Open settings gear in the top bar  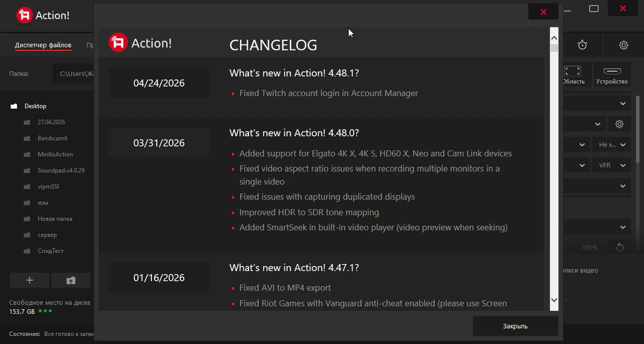tap(624, 45)
